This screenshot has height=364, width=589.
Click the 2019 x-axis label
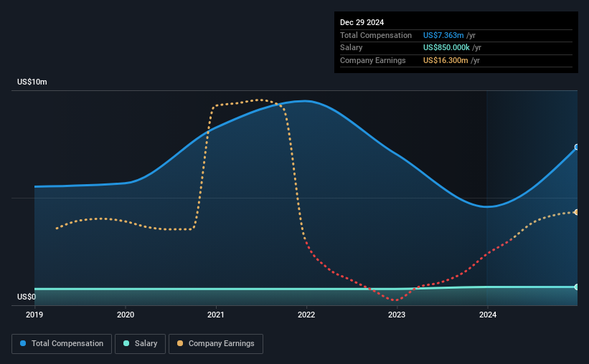[x=34, y=315]
